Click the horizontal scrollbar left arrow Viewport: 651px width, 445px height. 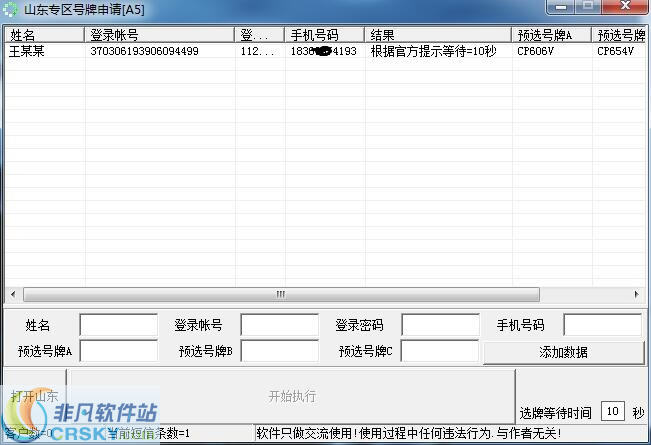tap(13, 294)
